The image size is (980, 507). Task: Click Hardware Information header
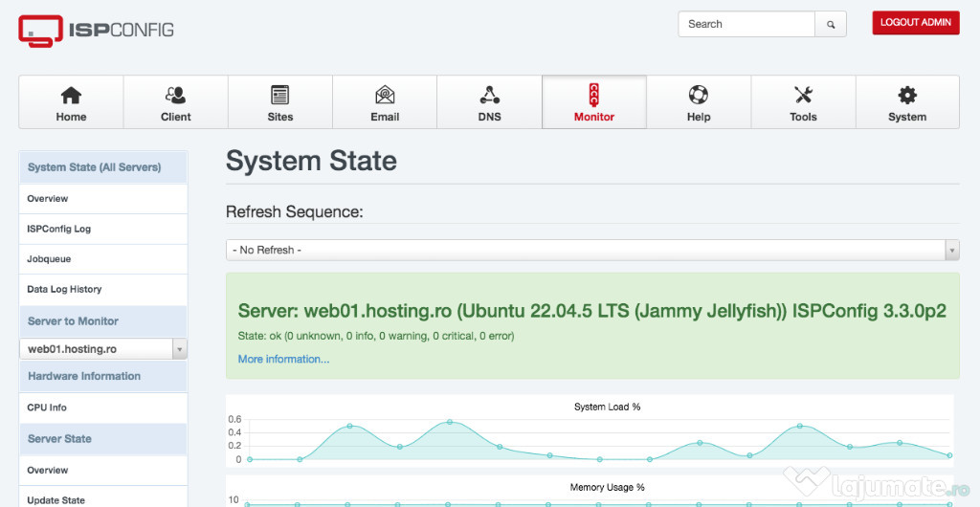103,376
